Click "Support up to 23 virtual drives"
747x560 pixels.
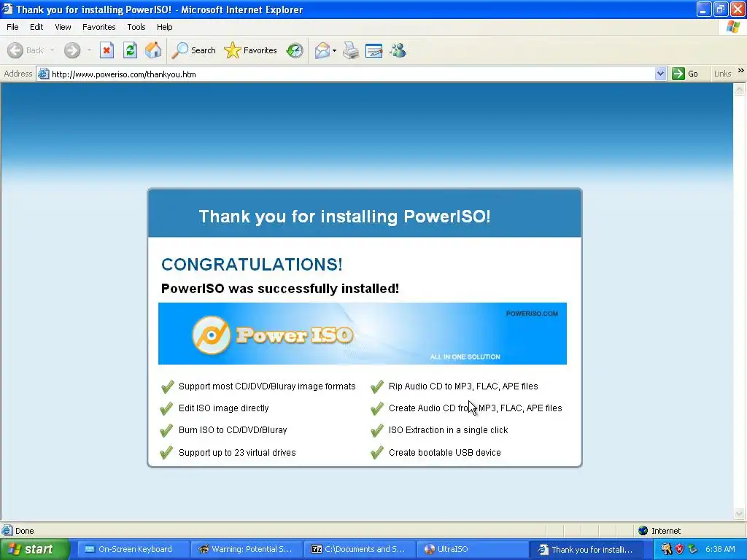point(237,452)
